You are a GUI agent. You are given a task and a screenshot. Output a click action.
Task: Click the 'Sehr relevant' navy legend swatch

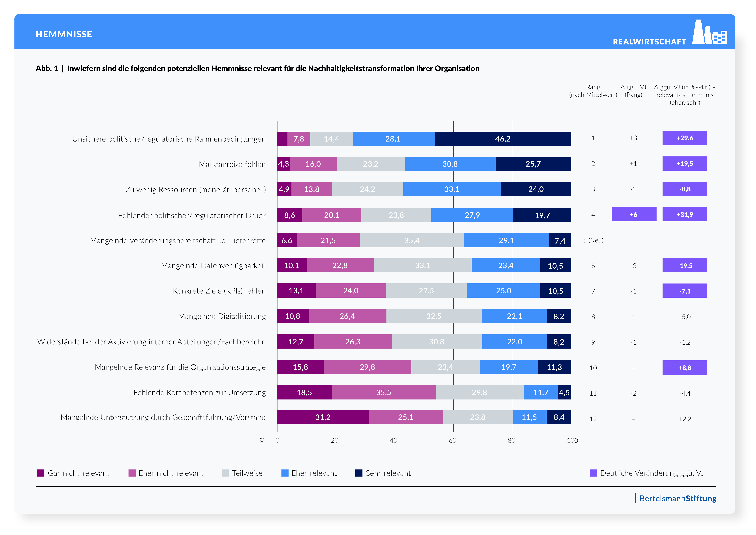359,473
